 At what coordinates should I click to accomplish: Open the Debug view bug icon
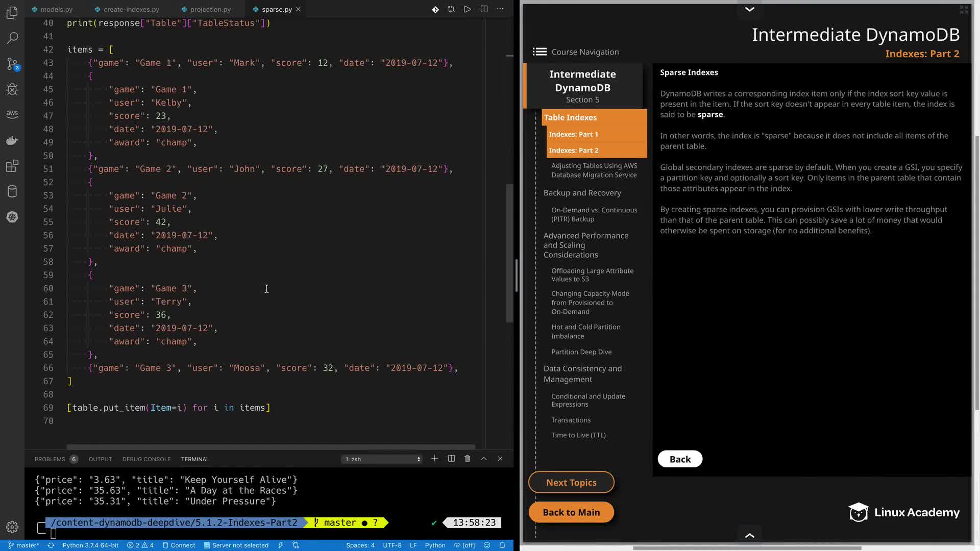click(x=12, y=89)
